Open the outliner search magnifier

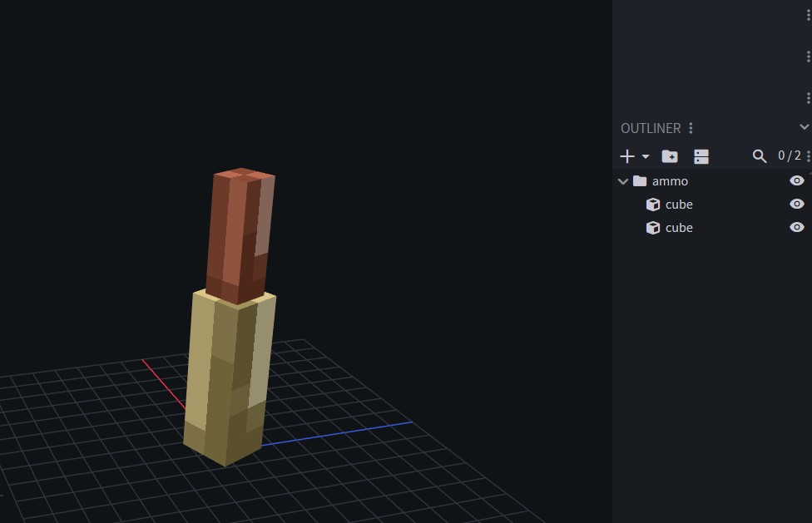tap(760, 156)
